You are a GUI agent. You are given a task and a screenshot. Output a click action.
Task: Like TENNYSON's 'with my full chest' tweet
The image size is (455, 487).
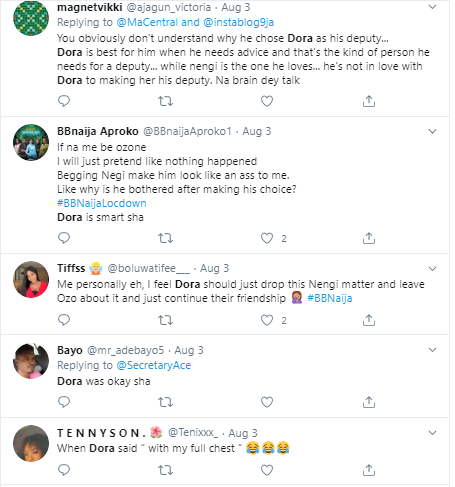click(267, 470)
